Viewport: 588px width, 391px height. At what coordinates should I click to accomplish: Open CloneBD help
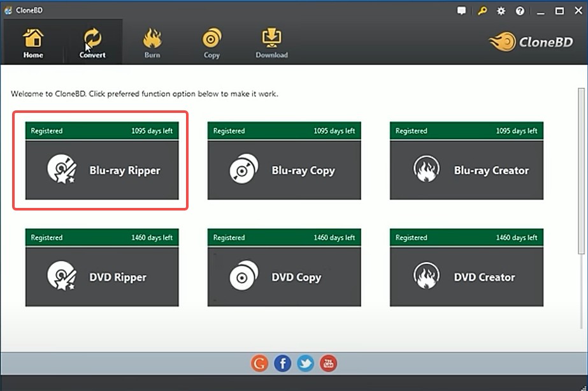coord(519,10)
